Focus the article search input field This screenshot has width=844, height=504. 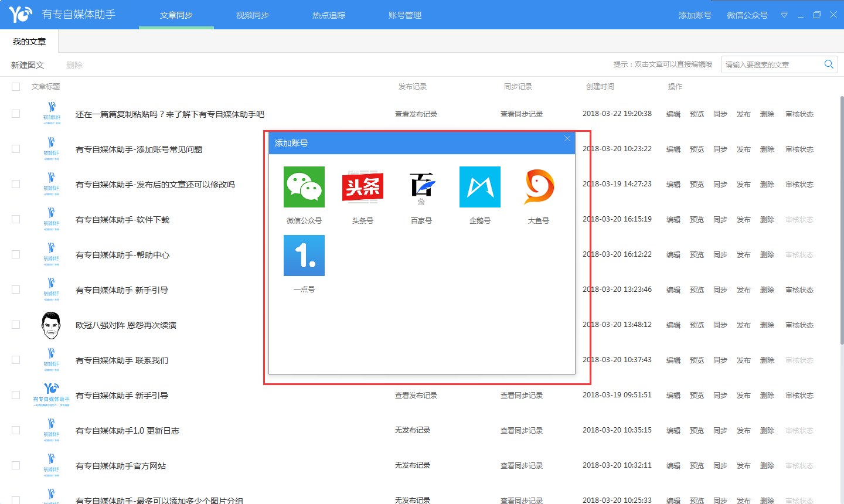(771, 64)
